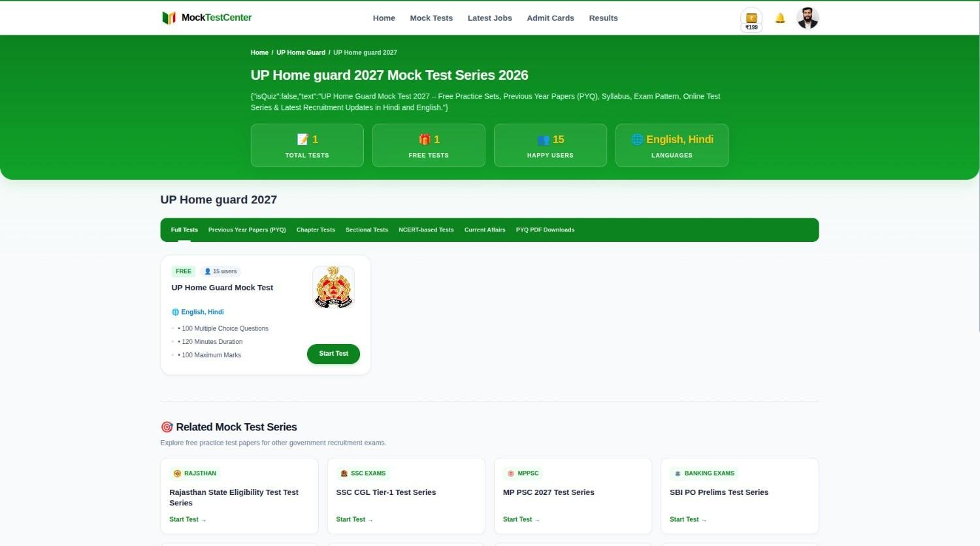Click the target icon by Related Mock Test Series
Image resolution: width=980 pixels, height=546 pixels.
[x=167, y=427]
